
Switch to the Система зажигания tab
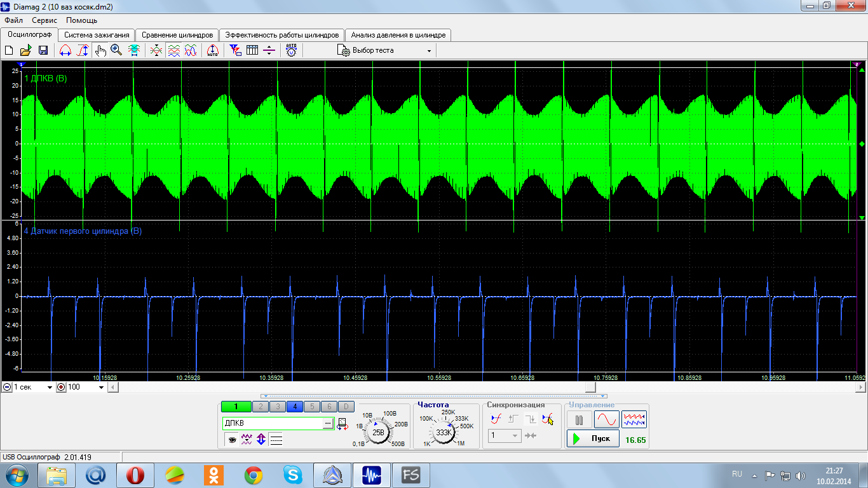pyautogui.click(x=97, y=35)
